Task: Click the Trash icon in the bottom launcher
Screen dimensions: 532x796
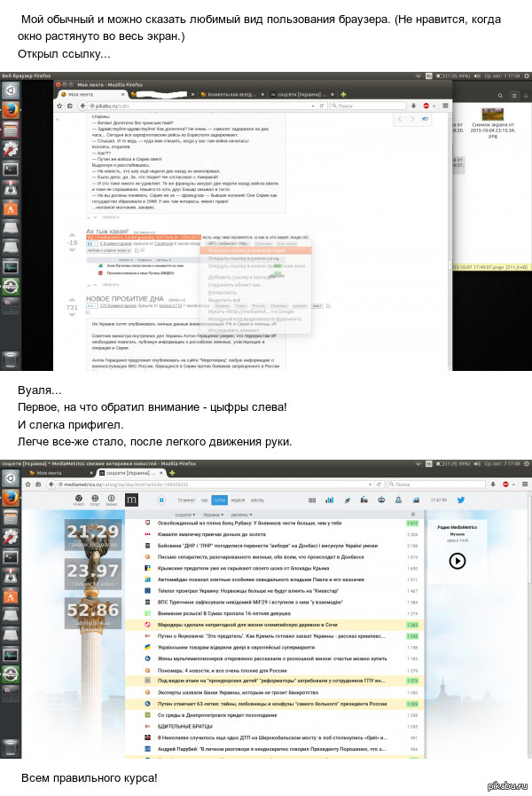Action: click(x=11, y=745)
